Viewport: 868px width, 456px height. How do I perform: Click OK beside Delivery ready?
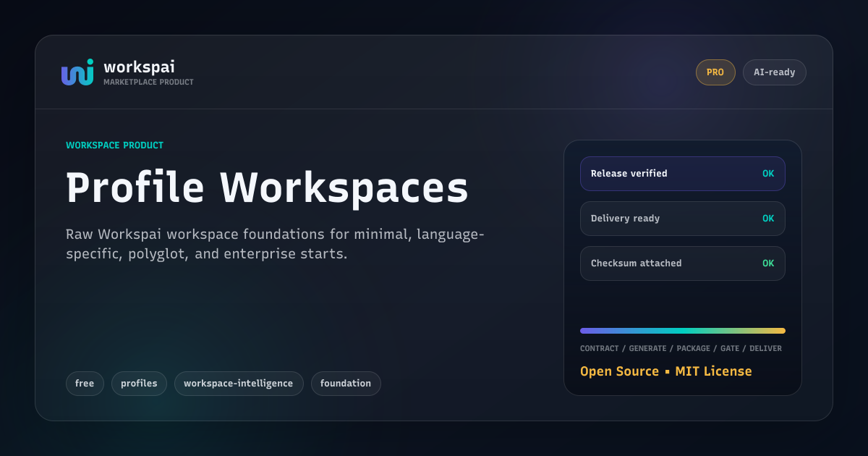tap(768, 219)
